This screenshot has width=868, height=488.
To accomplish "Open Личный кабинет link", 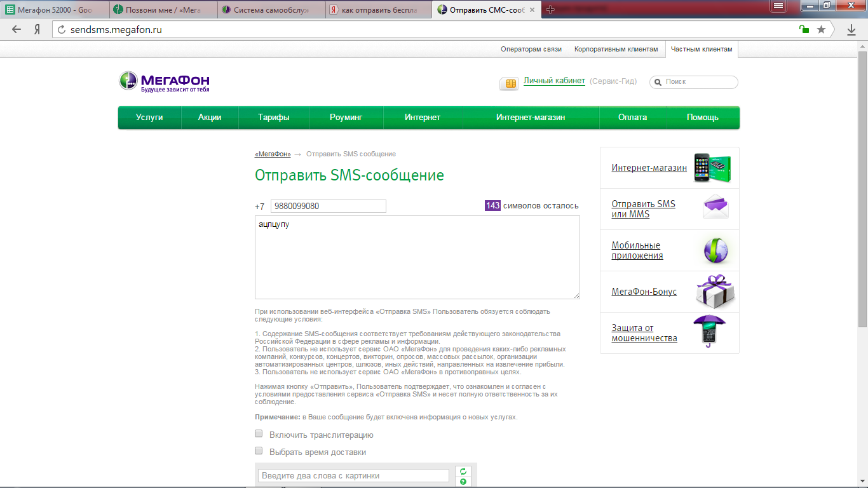I will tap(554, 81).
